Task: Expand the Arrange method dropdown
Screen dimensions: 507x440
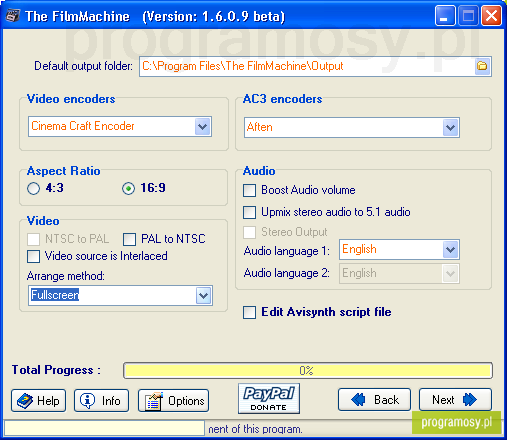Action: [x=203, y=295]
